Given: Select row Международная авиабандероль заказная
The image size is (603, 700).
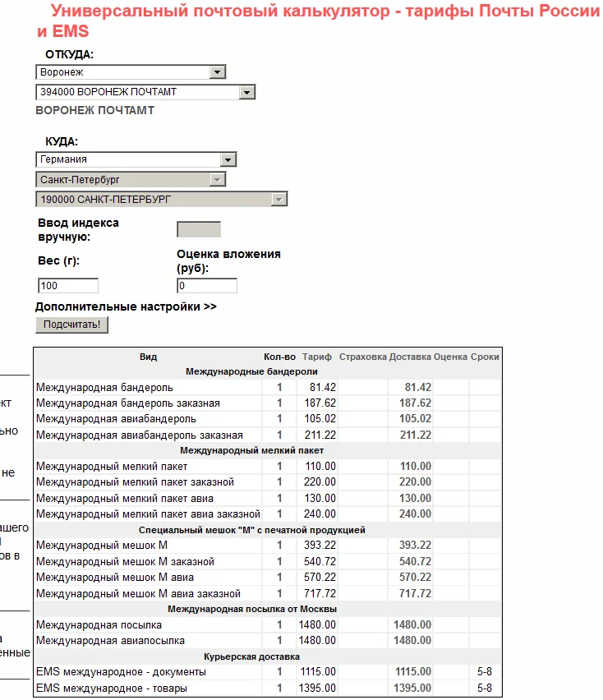Looking at the screenshot, I should [268, 435].
